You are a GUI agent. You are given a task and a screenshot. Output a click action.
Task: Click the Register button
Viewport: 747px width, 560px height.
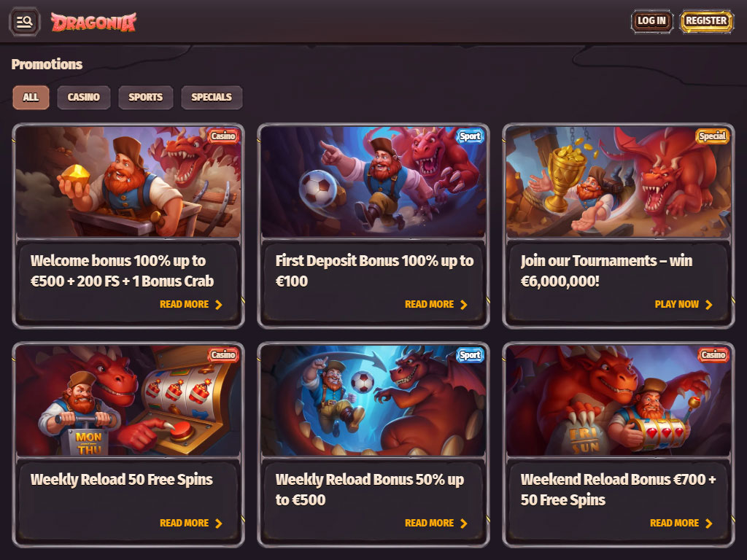706,21
